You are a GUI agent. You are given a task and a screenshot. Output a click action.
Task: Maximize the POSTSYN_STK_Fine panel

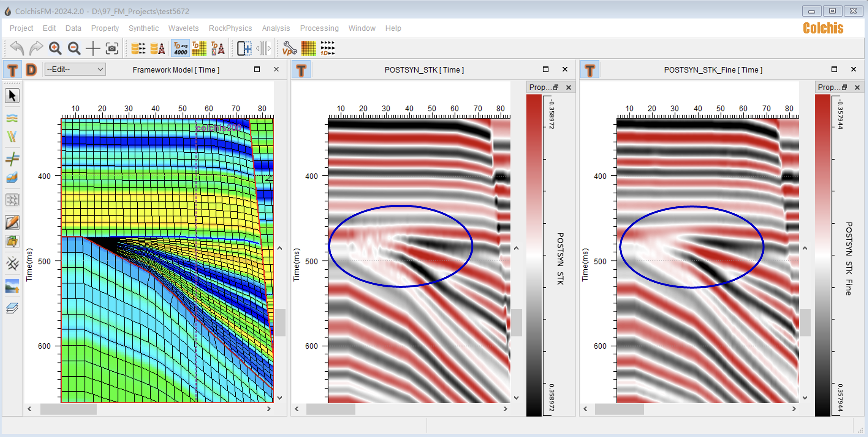[834, 69]
